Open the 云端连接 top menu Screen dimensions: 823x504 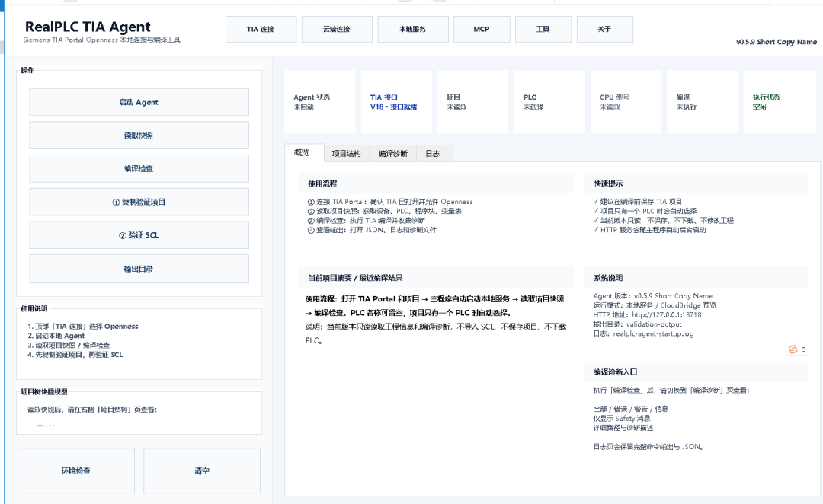point(337,30)
